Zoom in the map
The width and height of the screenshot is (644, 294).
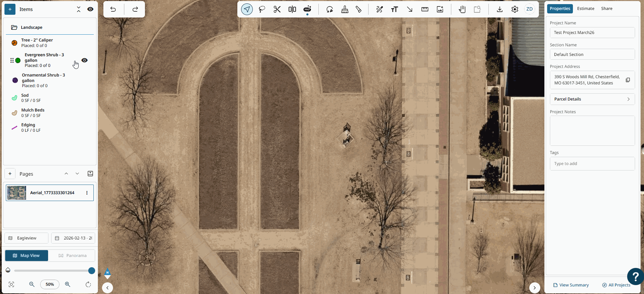(68, 284)
